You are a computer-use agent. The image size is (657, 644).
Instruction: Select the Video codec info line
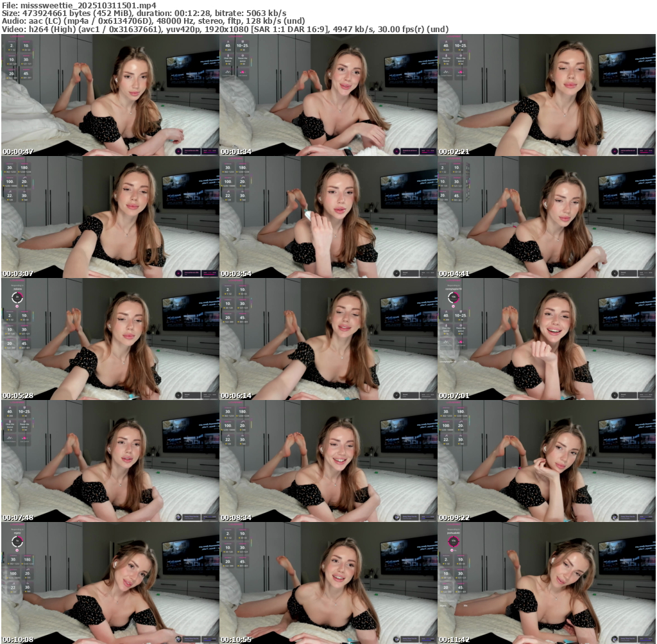225,30
